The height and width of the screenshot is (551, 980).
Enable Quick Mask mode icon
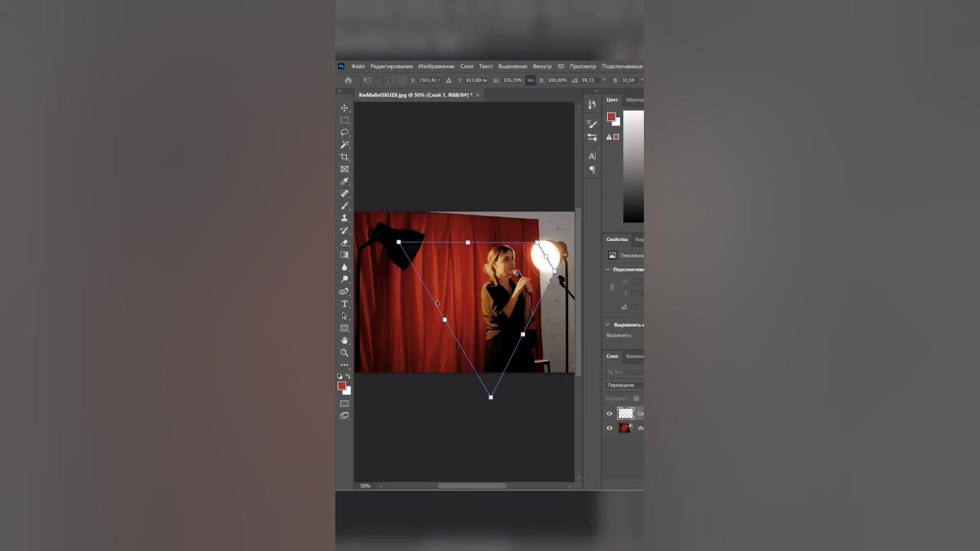pyautogui.click(x=345, y=403)
